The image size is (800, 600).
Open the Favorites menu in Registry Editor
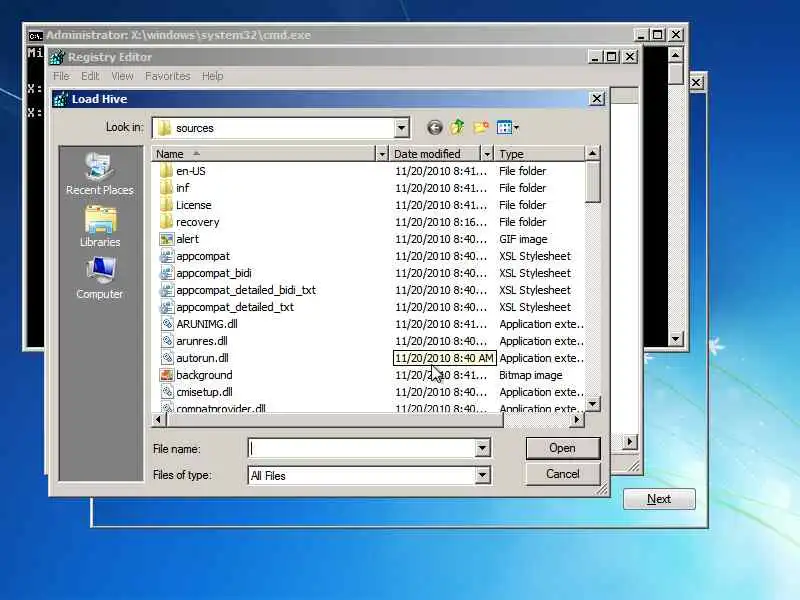coord(167,76)
